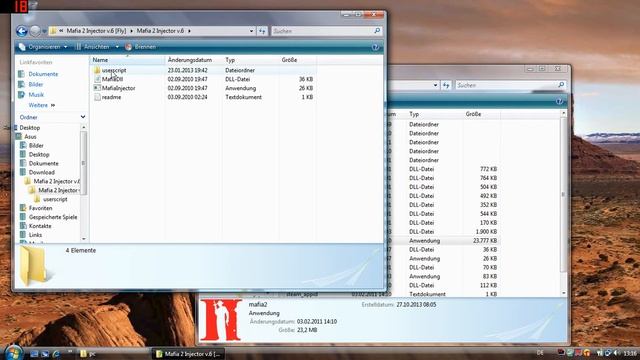Select Mafia 2 Injector v.6 [Fly] breadcrumb
This screenshot has height=360, width=640.
[x=96, y=31]
